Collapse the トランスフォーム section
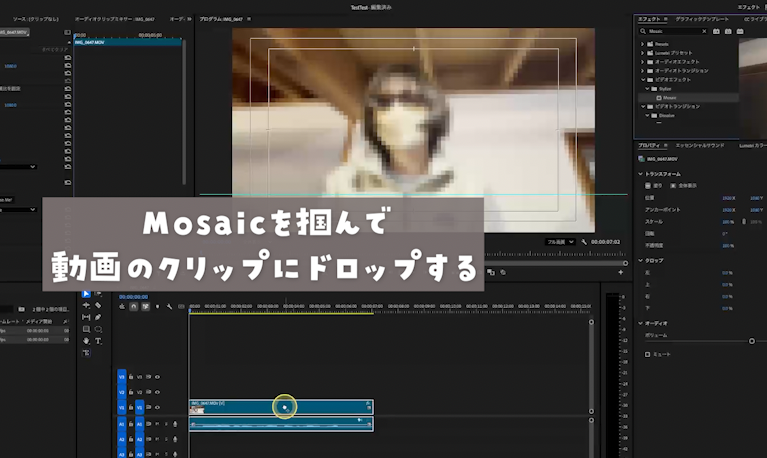This screenshot has height=458, width=767. click(x=641, y=173)
